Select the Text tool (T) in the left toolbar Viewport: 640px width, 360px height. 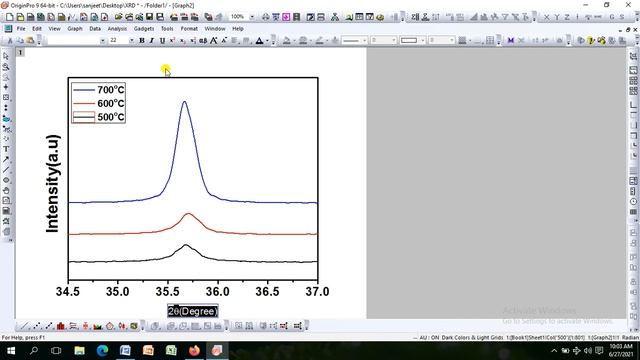6,149
